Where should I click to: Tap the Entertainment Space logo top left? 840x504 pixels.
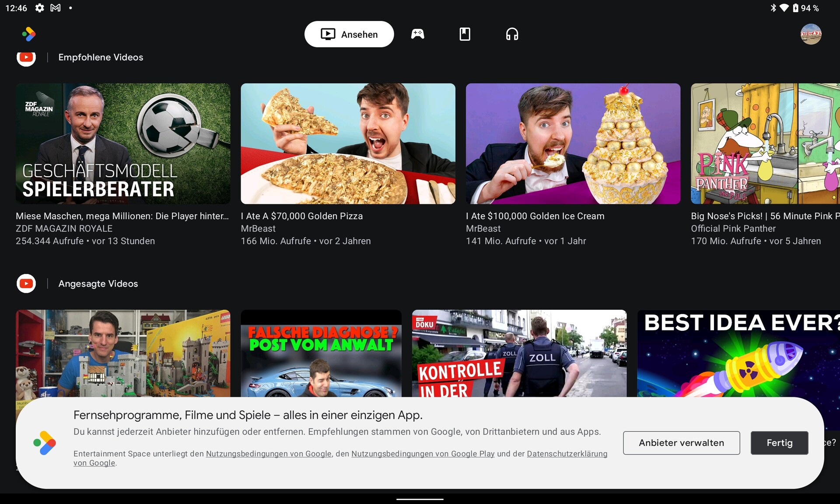29,34
